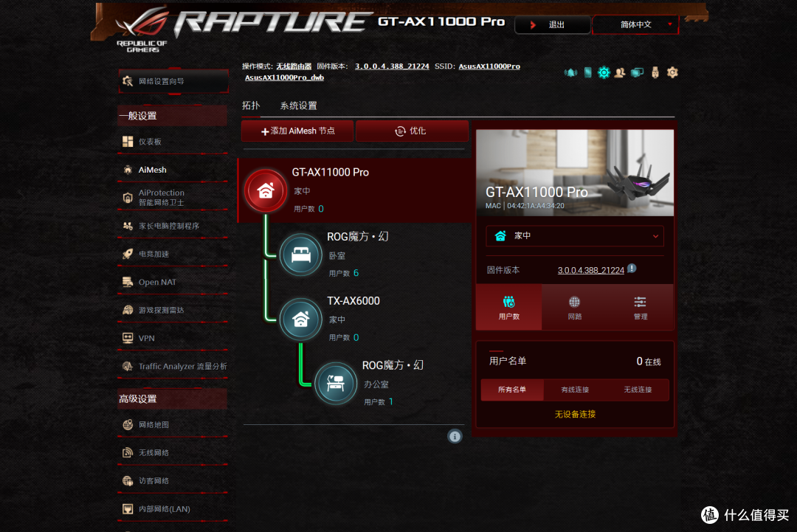Select the office ROG魔方·幻 node icon
The width and height of the screenshot is (797, 532).
coord(336,383)
